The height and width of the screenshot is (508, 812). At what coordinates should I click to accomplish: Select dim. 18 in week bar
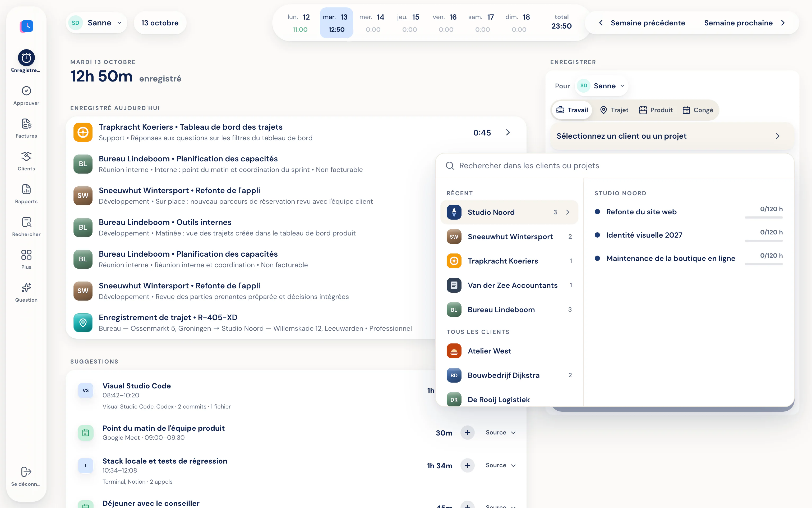pos(519,23)
